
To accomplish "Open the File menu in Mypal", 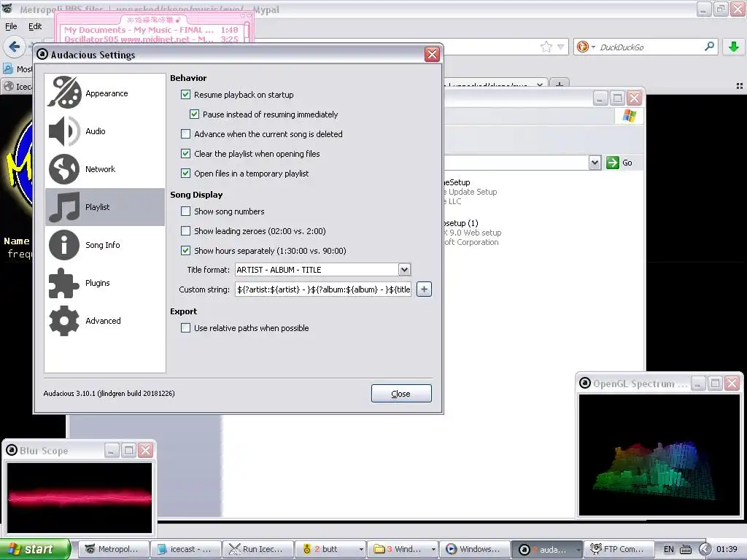I will click(11, 26).
